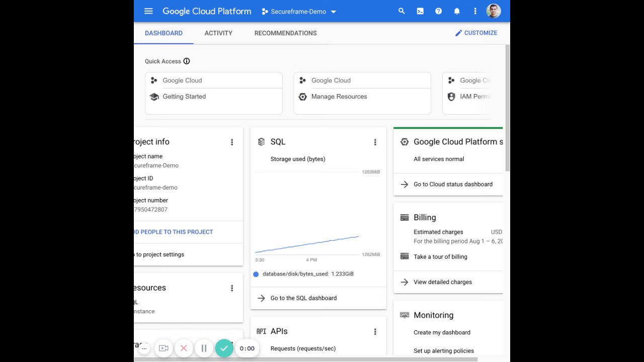Cancel recording with the red X
Image resolution: width=644 pixels, height=362 pixels.
pos(184,348)
